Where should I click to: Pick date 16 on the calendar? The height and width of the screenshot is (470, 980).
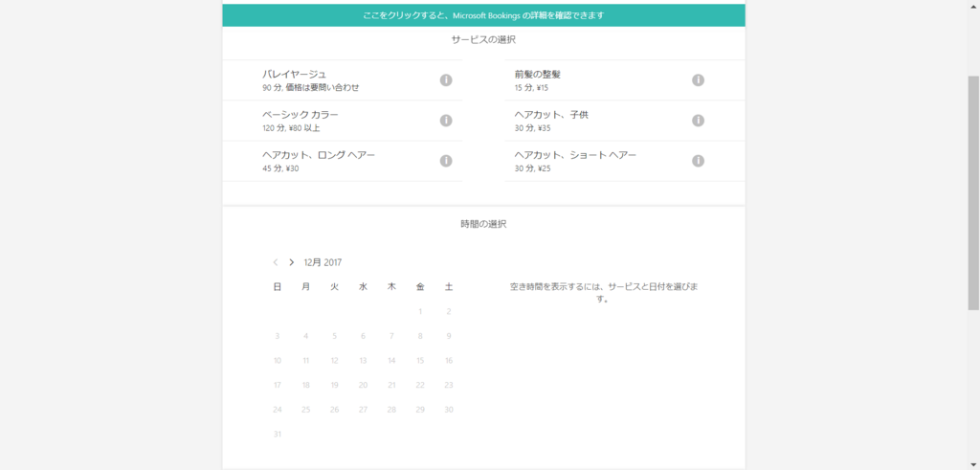449,361
